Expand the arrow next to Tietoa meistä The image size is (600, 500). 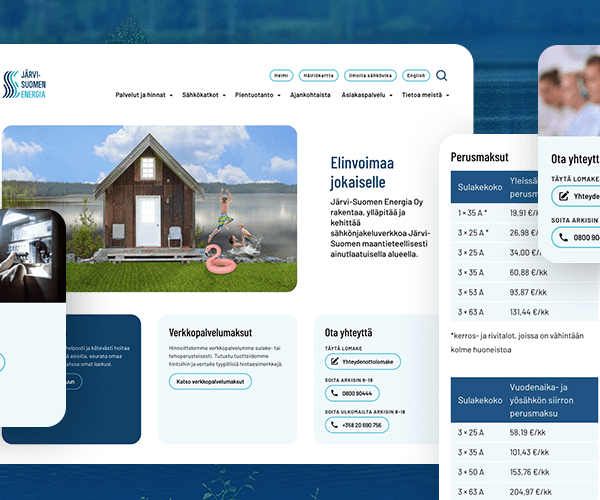coord(447,95)
